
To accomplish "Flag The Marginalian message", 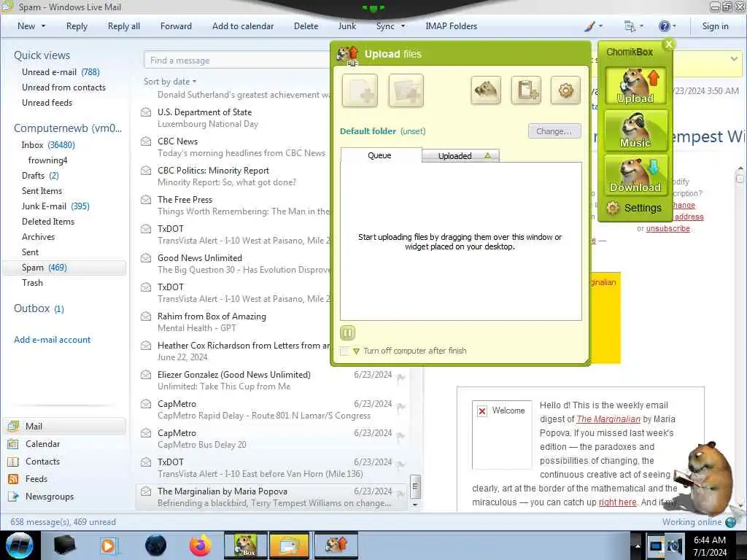I will pyautogui.click(x=400, y=494).
